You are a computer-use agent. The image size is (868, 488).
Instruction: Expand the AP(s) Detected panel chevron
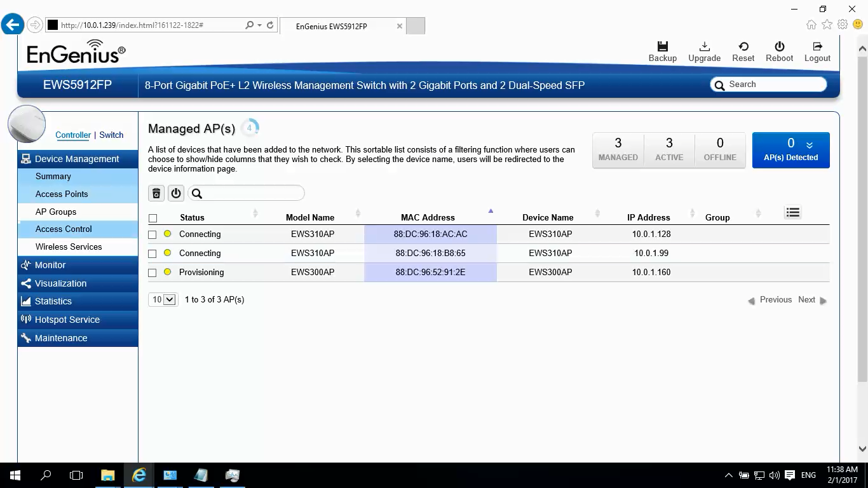pos(810,145)
